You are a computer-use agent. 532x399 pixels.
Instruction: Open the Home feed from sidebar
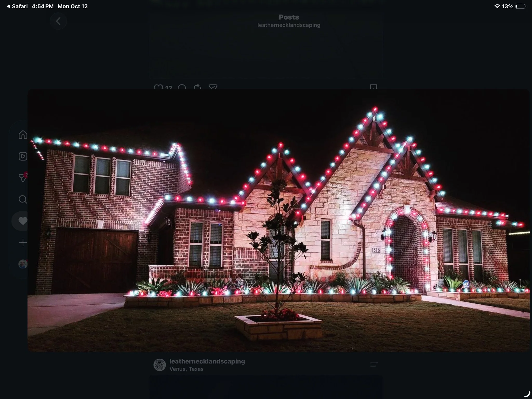pyautogui.click(x=23, y=135)
